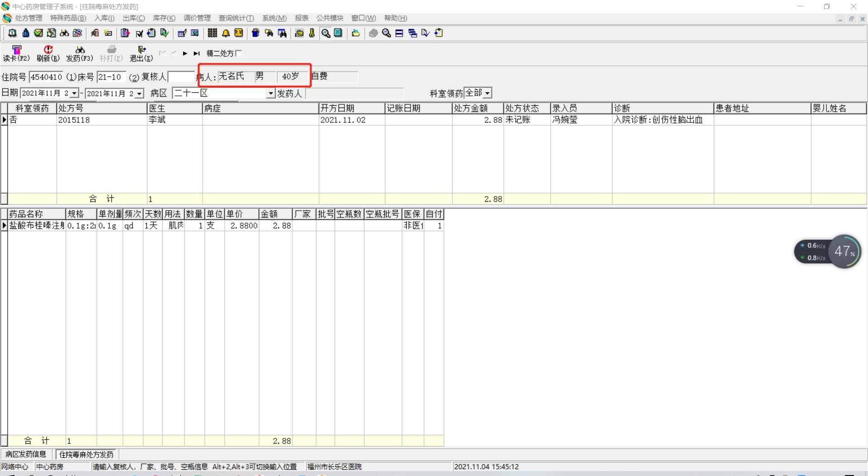Image resolution: width=868 pixels, height=476 pixels.
Task: Open the start date dropdown arrow
Action: click(74, 93)
